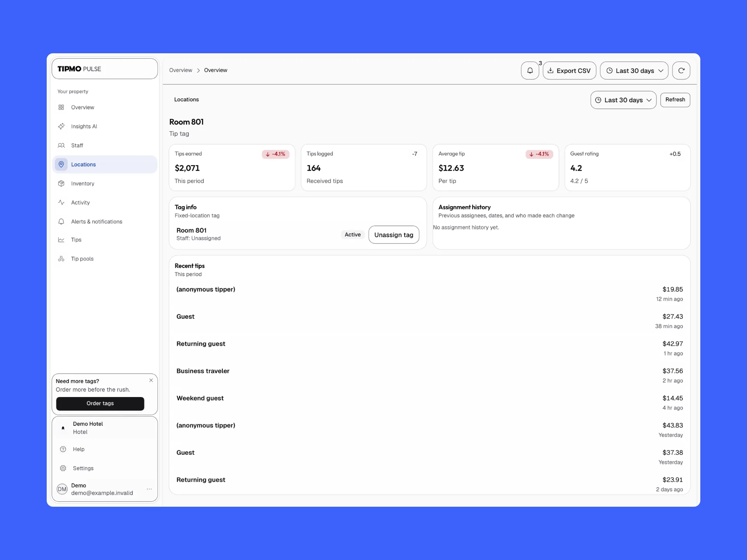747x560 pixels.
Task: Click the DM avatar circle
Action: click(x=62, y=489)
